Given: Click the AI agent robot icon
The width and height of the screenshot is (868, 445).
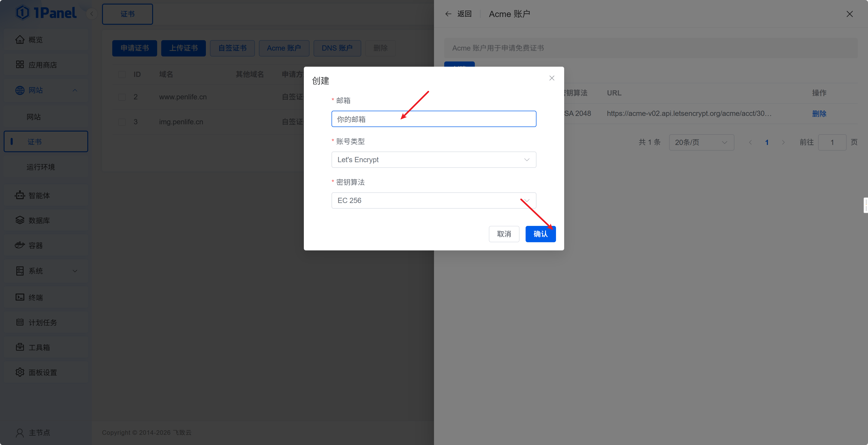Looking at the screenshot, I should [20, 195].
